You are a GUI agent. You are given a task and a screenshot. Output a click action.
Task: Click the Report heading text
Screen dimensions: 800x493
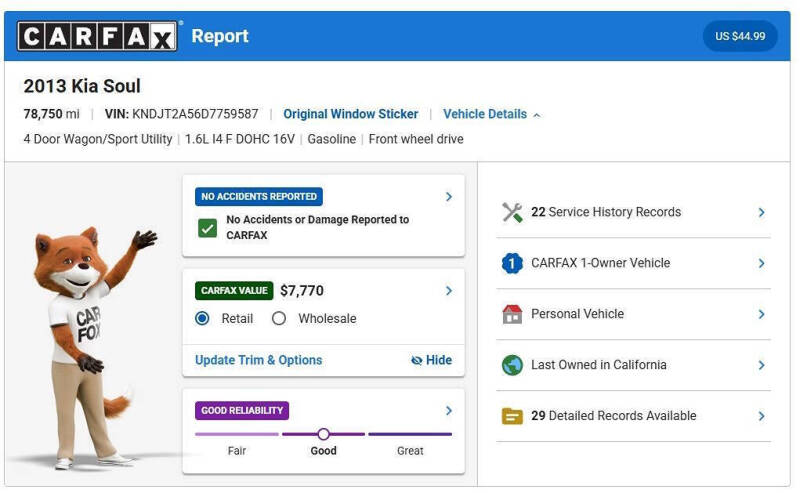pyautogui.click(x=220, y=36)
